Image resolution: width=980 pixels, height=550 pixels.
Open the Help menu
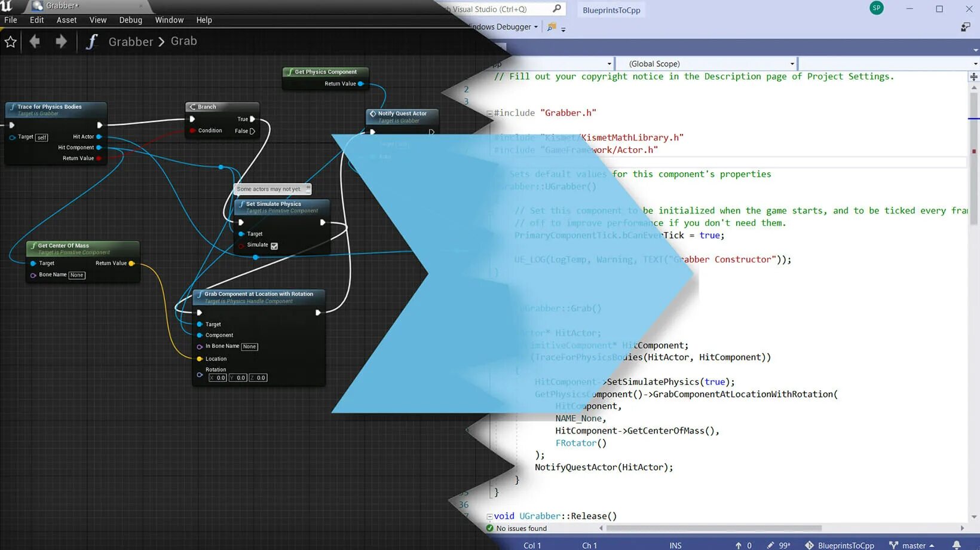point(204,20)
